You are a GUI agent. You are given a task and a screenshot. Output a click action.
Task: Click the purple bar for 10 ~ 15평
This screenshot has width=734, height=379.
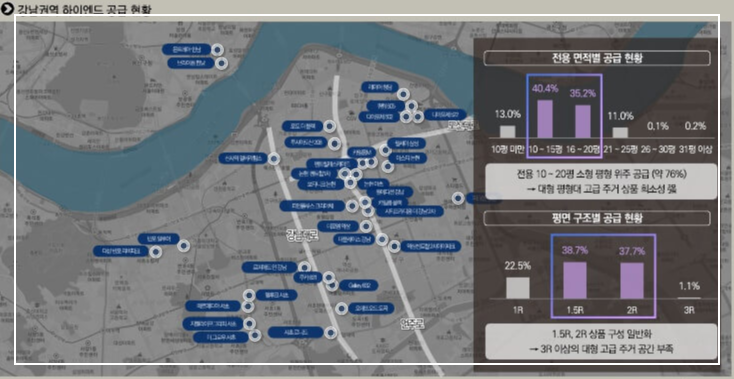click(x=545, y=119)
